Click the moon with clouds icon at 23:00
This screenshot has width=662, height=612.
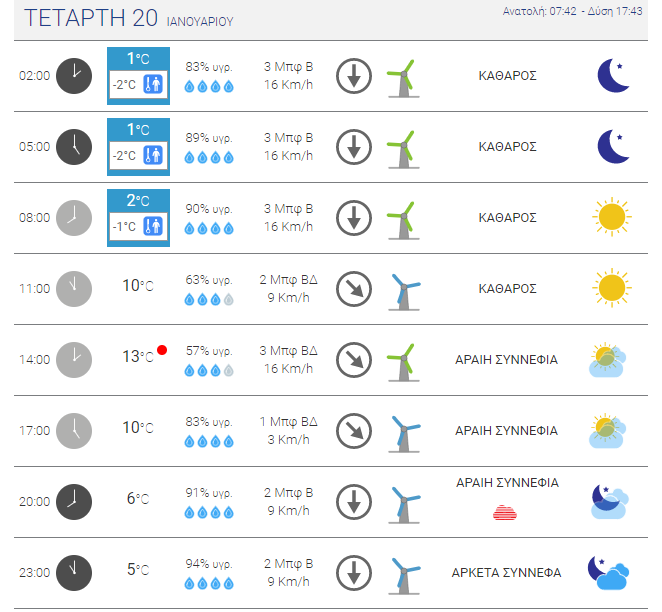(608, 573)
